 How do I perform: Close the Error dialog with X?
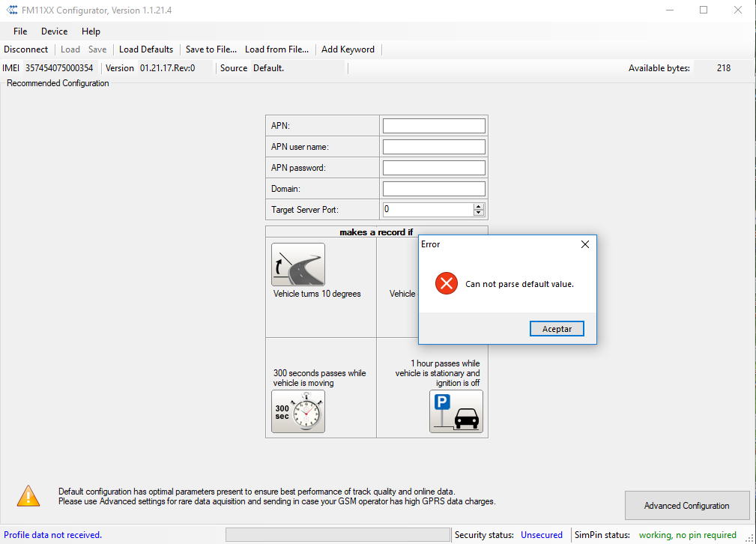point(585,244)
